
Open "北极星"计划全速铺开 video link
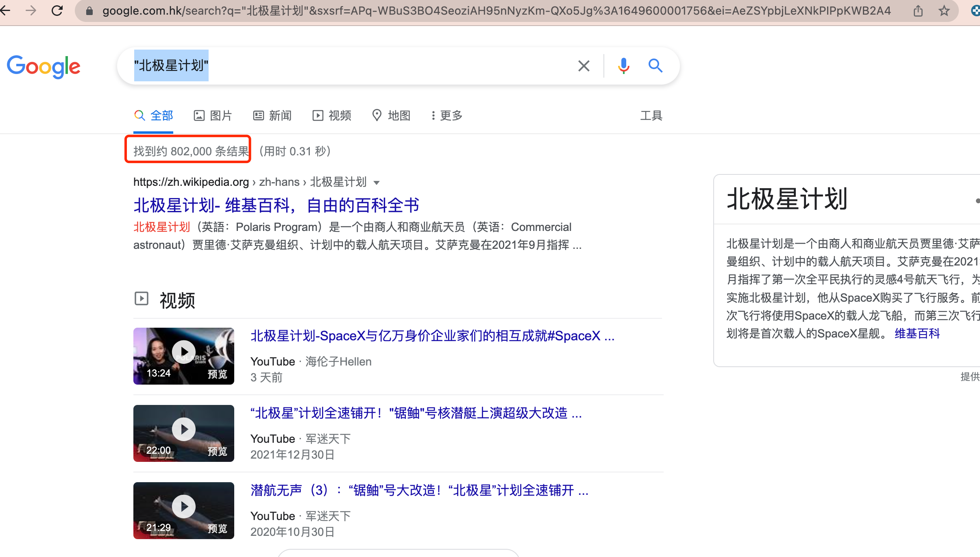(x=416, y=413)
